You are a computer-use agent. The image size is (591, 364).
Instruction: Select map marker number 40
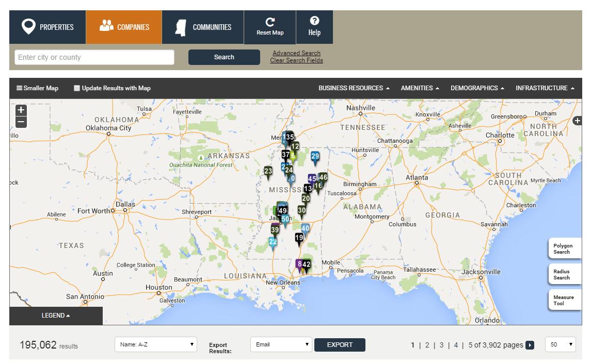pos(305,229)
